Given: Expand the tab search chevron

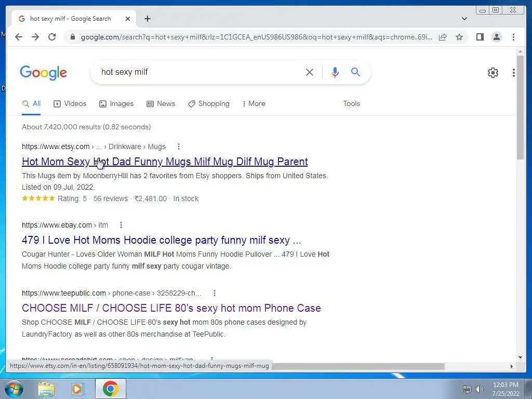Looking at the screenshot, I should (464, 19).
